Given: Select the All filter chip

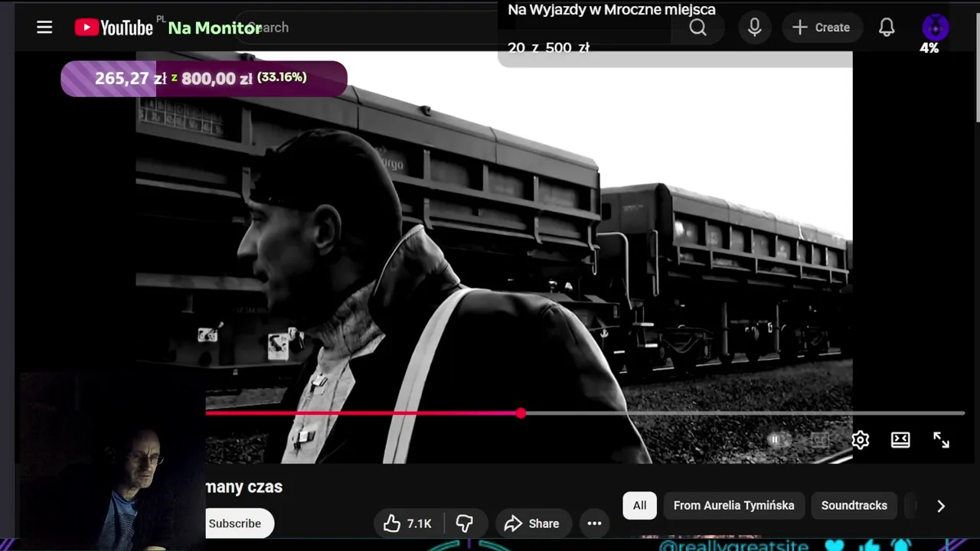Looking at the screenshot, I should tap(639, 505).
